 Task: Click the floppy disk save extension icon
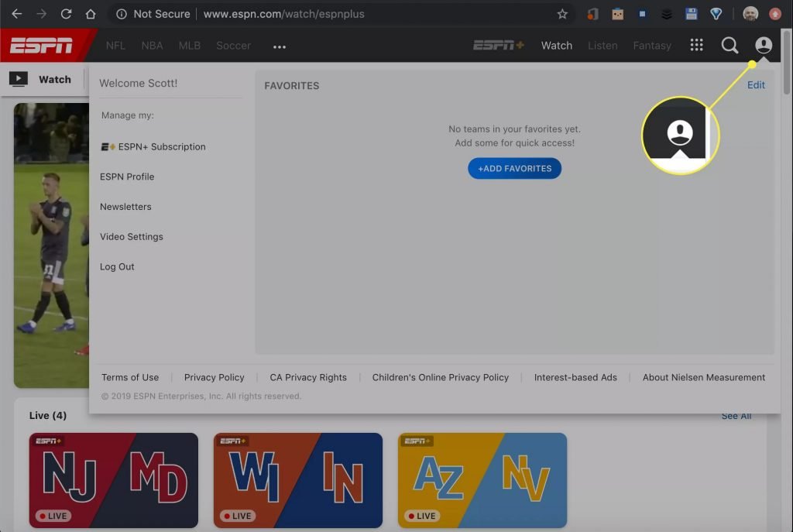[x=692, y=14]
